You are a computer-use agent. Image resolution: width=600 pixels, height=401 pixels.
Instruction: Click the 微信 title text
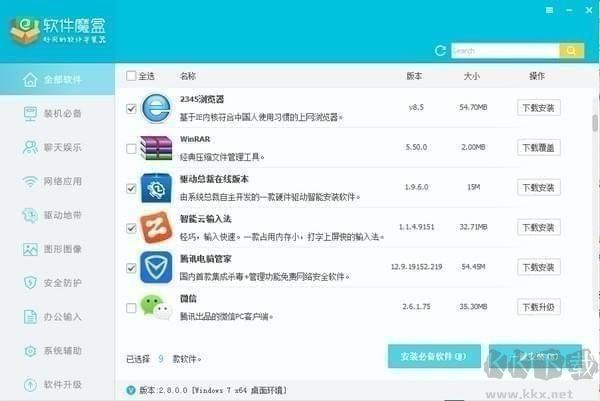pos(188,298)
